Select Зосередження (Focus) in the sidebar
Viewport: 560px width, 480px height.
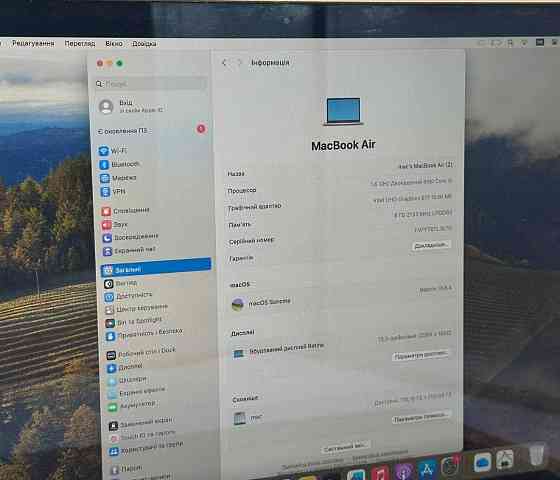click(x=130, y=237)
